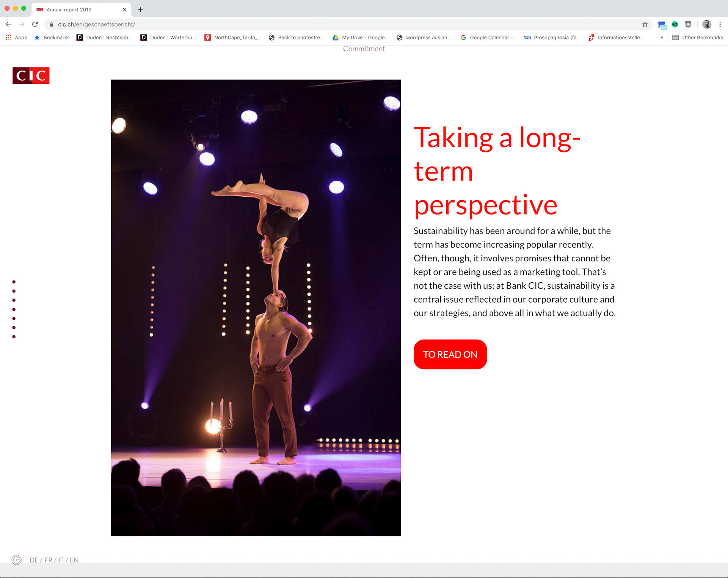Click the user profile avatar
Viewport: 728px width, 578px height.
click(x=706, y=24)
